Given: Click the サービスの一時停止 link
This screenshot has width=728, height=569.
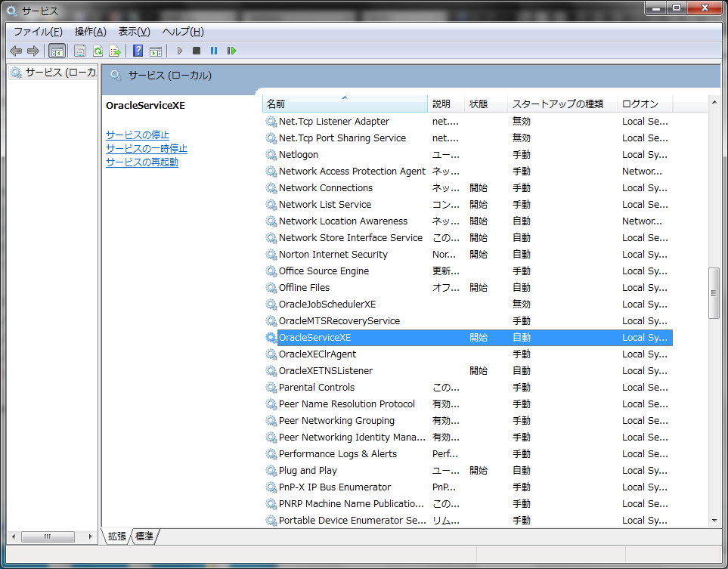Looking at the screenshot, I should (146, 149).
